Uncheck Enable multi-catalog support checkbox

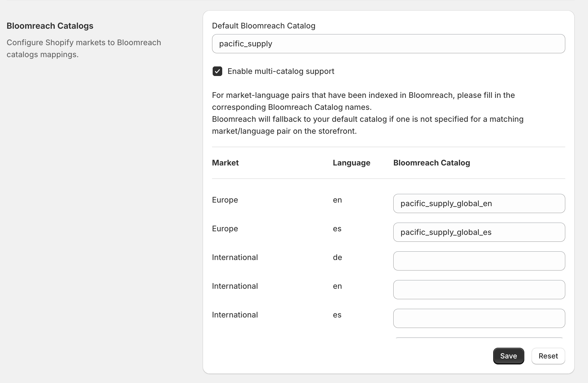click(217, 71)
